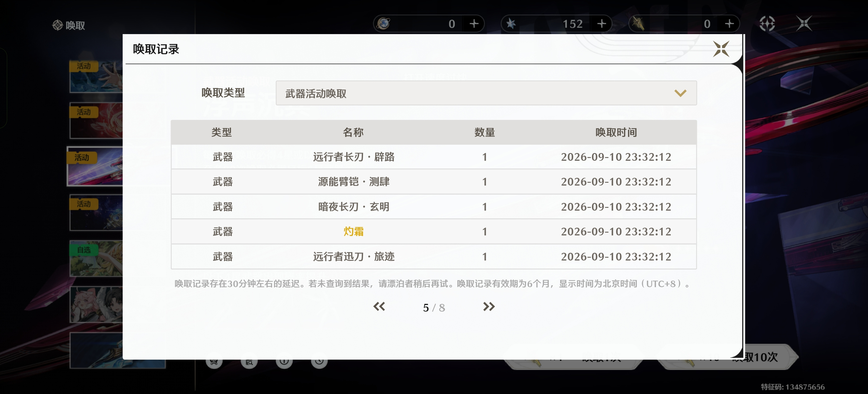This screenshot has height=394, width=868.
Task: Go to the next records page
Action: (x=489, y=306)
